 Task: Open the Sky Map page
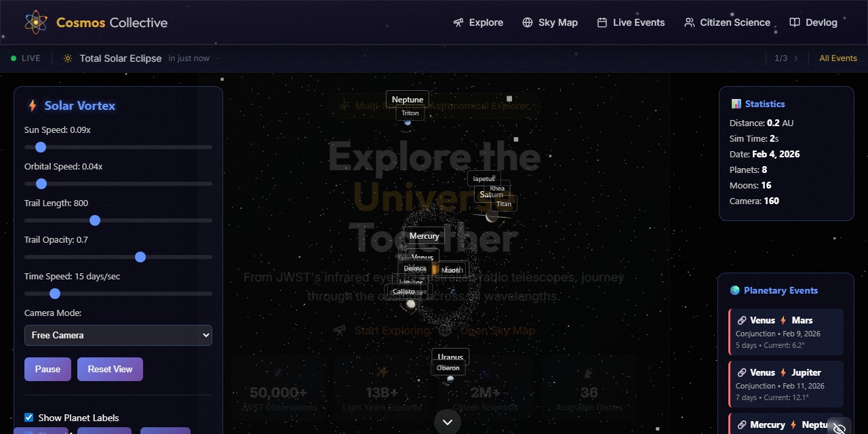(550, 22)
